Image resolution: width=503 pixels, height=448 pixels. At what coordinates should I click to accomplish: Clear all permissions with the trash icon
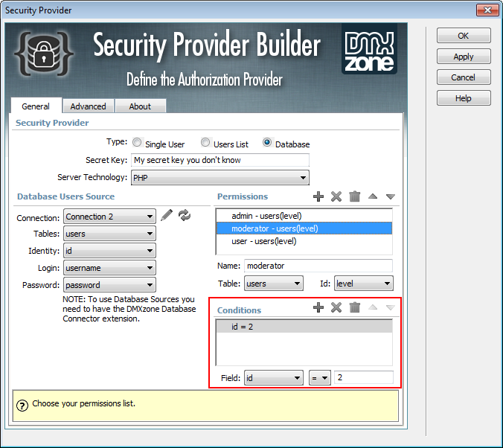click(354, 196)
